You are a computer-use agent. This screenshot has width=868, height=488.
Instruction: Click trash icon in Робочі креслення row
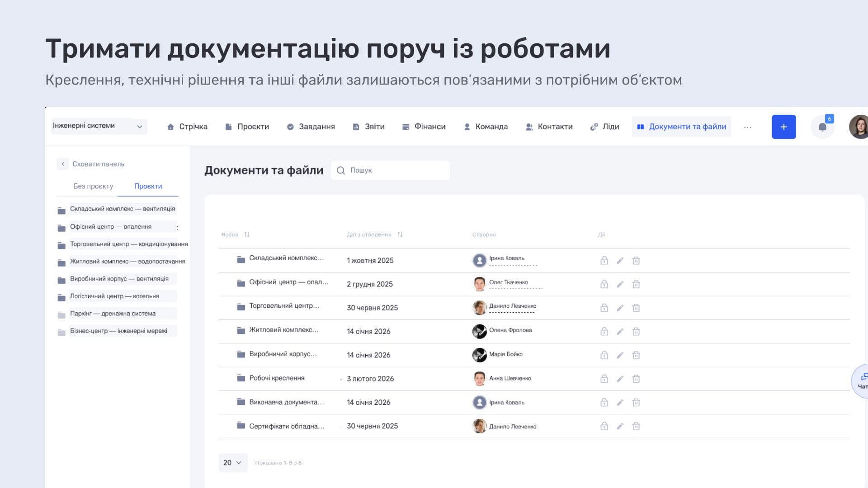coord(636,379)
